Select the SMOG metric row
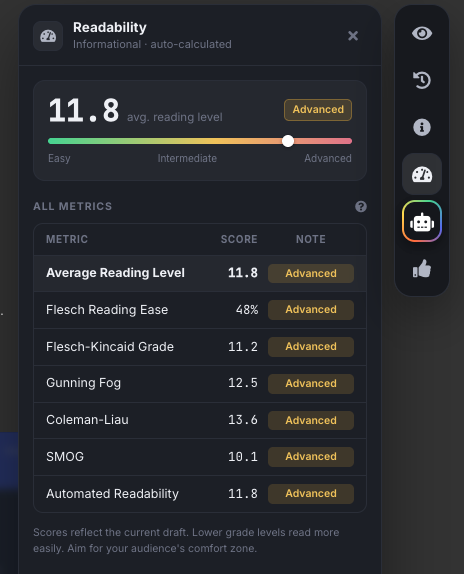Screen dimensions: 464x574 click(x=200, y=457)
